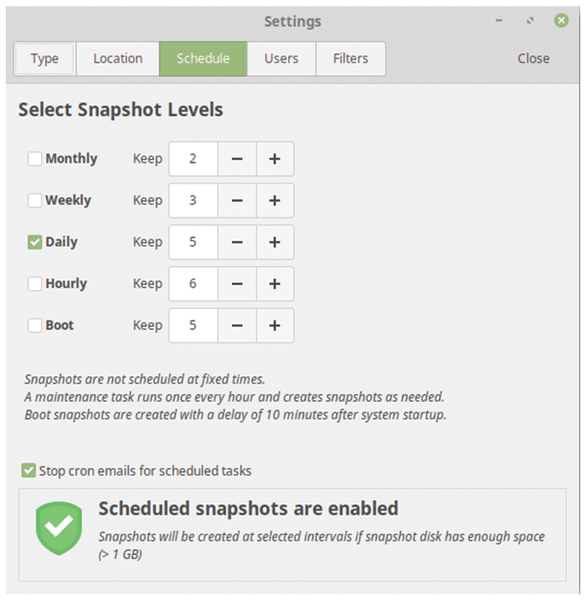This screenshot has height=600, width=586.
Task: Click the Close text button
Action: click(x=534, y=59)
